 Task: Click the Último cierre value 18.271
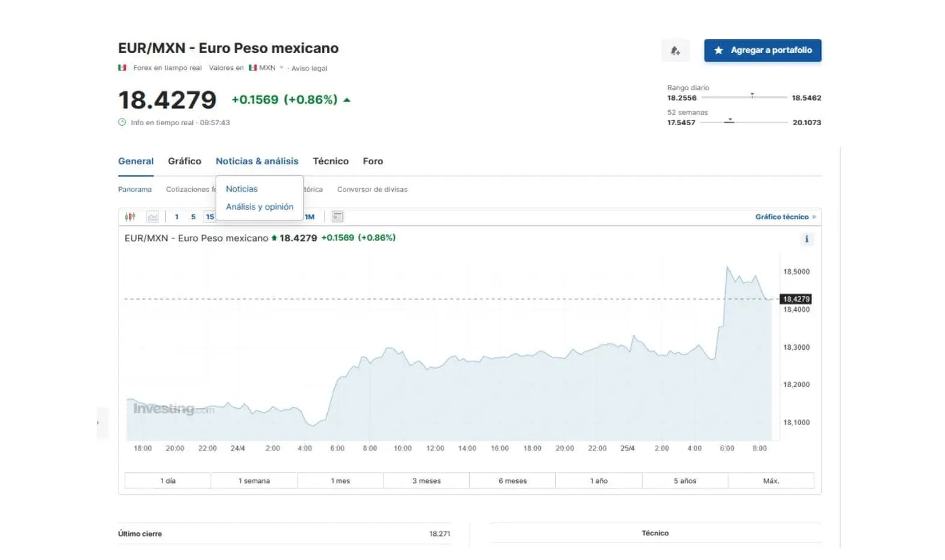(x=440, y=534)
